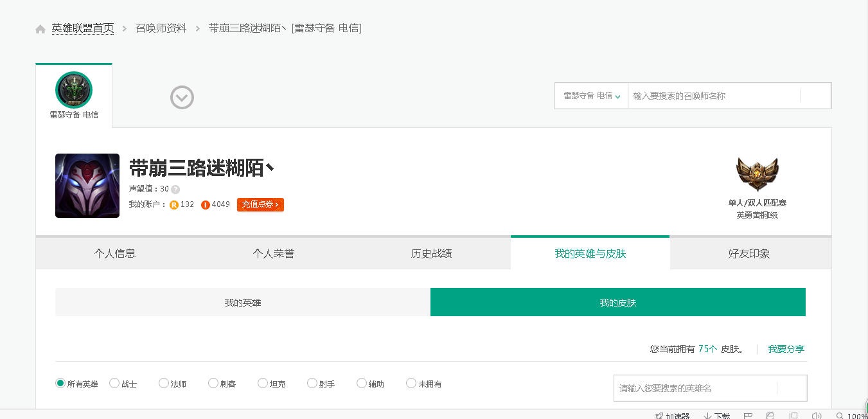Viewport: 868px width, 419px height.
Task: Click the hero search submit button
Action: [792, 388]
